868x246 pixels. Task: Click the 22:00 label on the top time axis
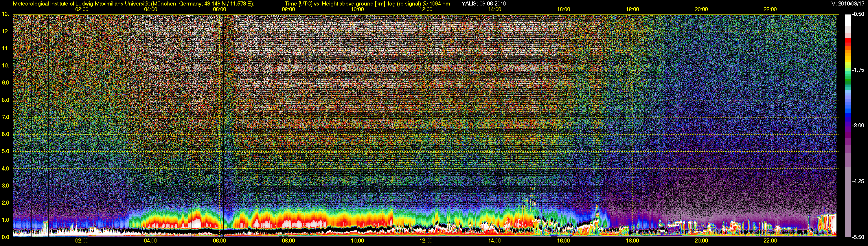tap(770, 10)
